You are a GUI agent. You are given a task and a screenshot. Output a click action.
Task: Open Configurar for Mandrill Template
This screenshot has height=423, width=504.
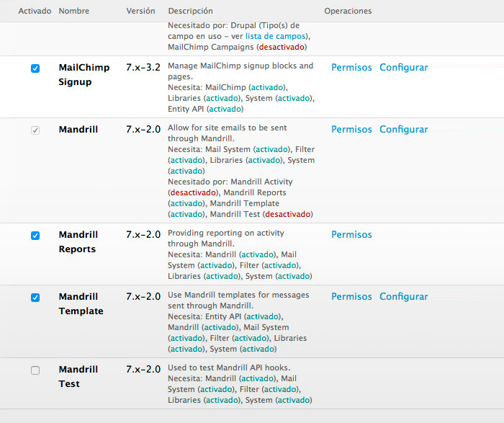(403, 297)
